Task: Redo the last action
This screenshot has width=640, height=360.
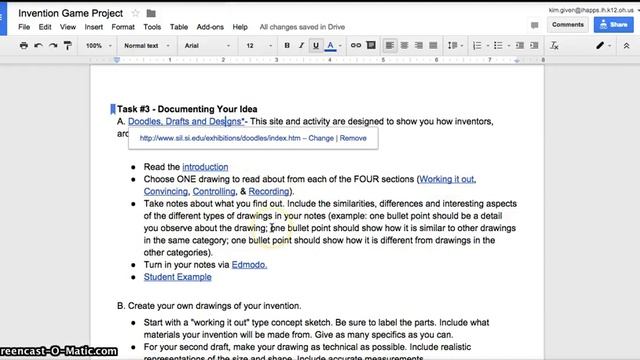Action: point(53,45)
